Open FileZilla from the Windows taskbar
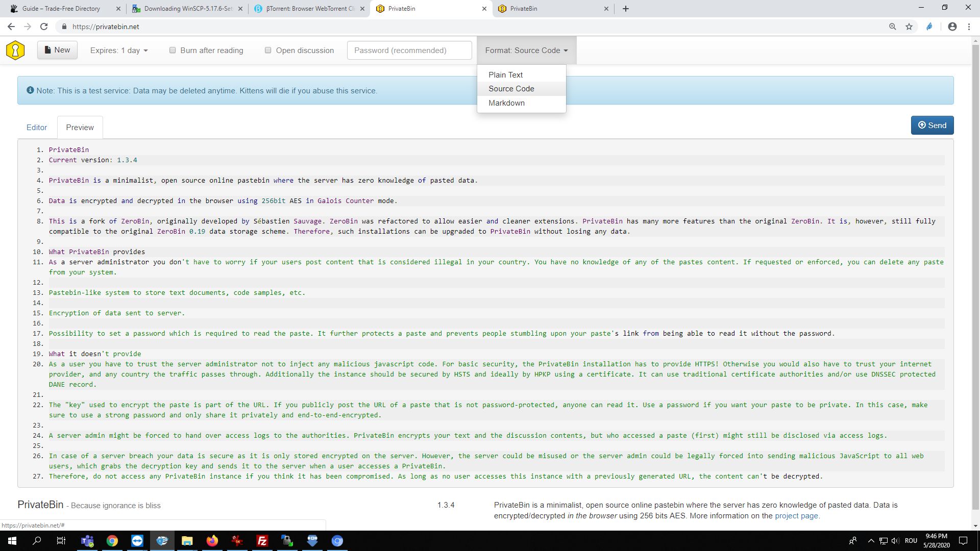The image size is (980, 551). tap(262, 541)
